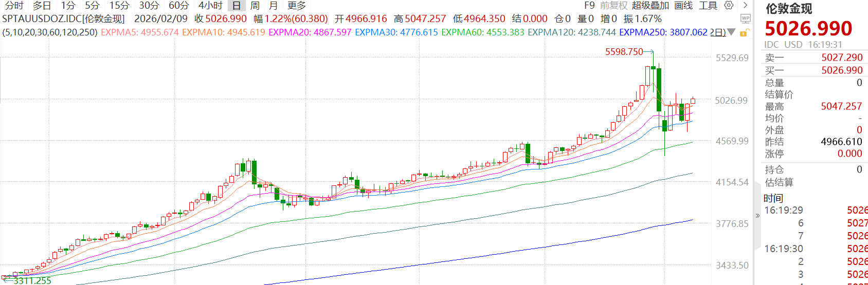Screen dimensions: 868x285
Task: Open chart settings gear icon
Action: click(x=729, y=5)
